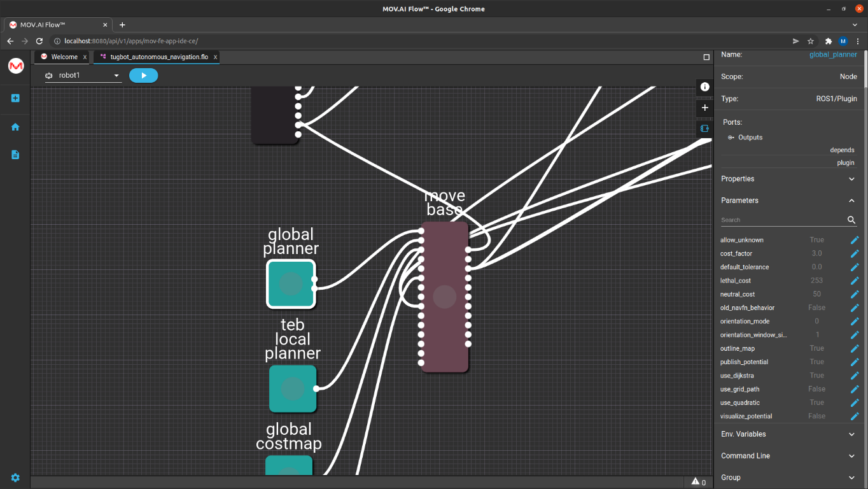Open the new document plus icon

click(15, 98)
